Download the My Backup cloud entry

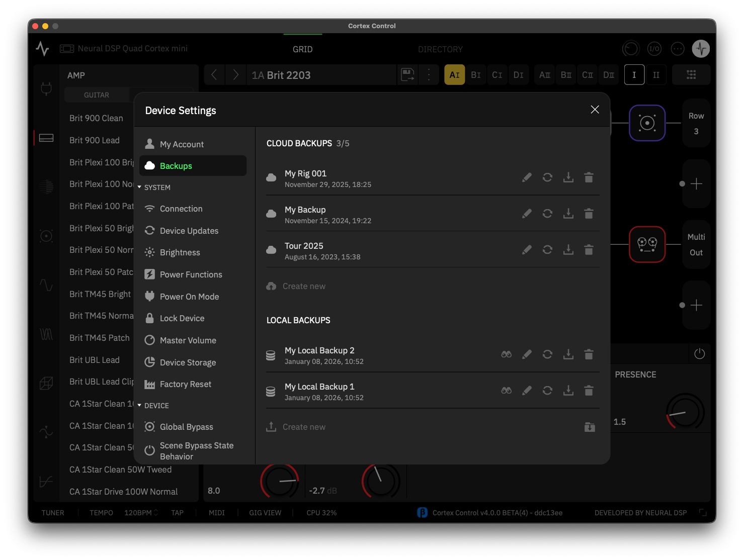point(568,214)
